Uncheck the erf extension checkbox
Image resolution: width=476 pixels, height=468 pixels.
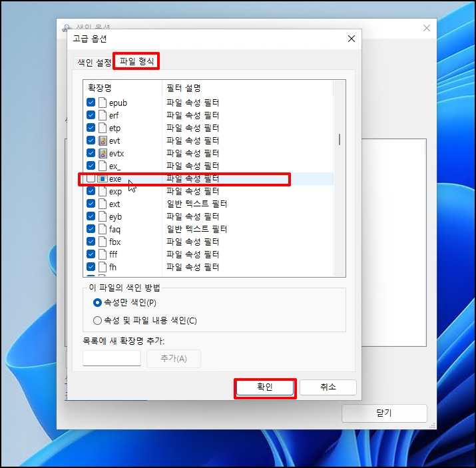[x=91, y=115]
